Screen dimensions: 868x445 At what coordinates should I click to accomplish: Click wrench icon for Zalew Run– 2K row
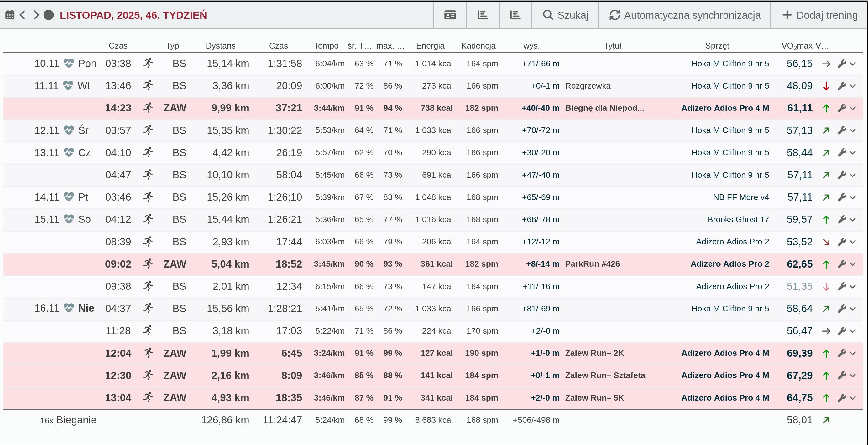point(842,353)
